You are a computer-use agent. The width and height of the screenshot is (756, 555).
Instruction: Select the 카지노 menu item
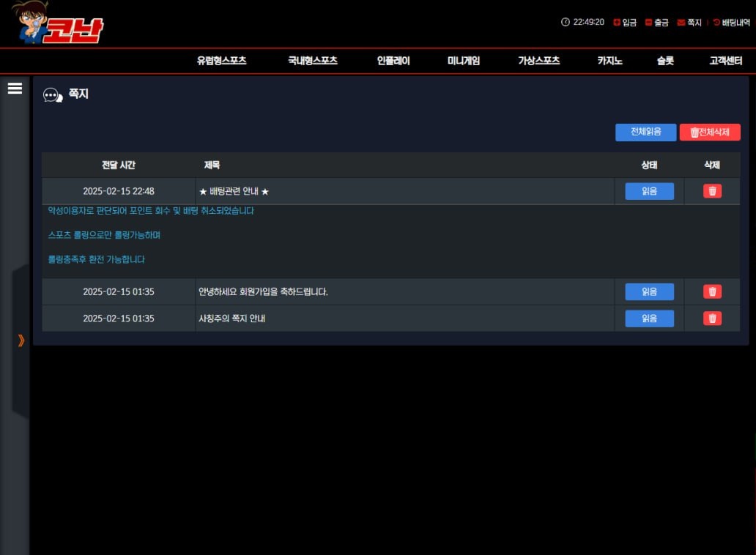pyautogui.click(x=609, y=61)
